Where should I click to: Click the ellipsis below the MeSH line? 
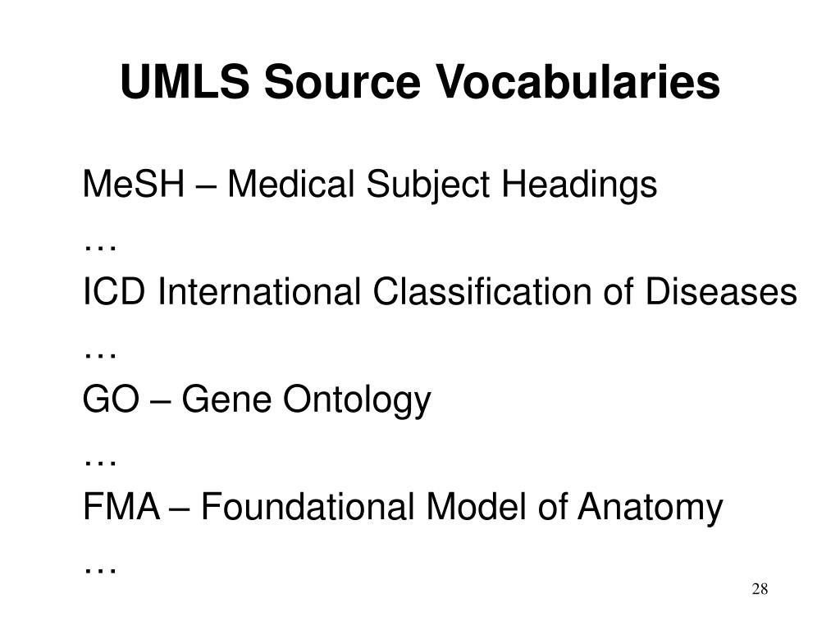(100, 248)
